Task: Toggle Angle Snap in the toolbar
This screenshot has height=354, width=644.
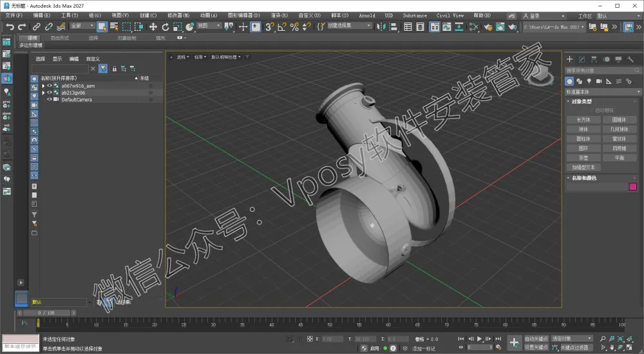Action: (x=282, y=27)
